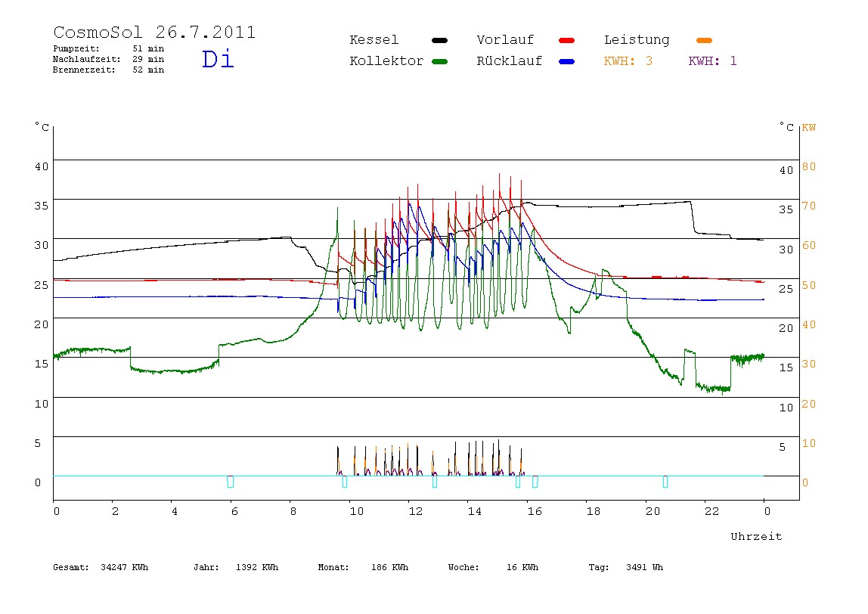
Task: Click the 'Kessel' legend label
Action: coord(374,40)
